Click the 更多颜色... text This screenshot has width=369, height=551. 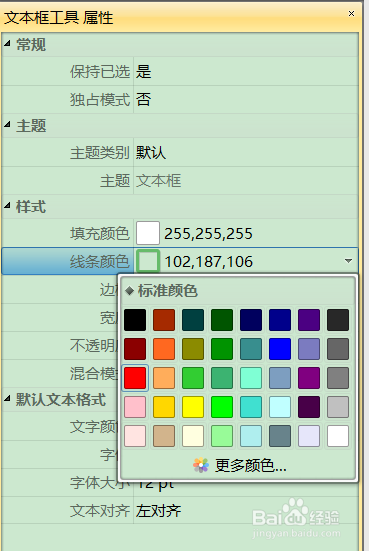click(x=251, y=466)
